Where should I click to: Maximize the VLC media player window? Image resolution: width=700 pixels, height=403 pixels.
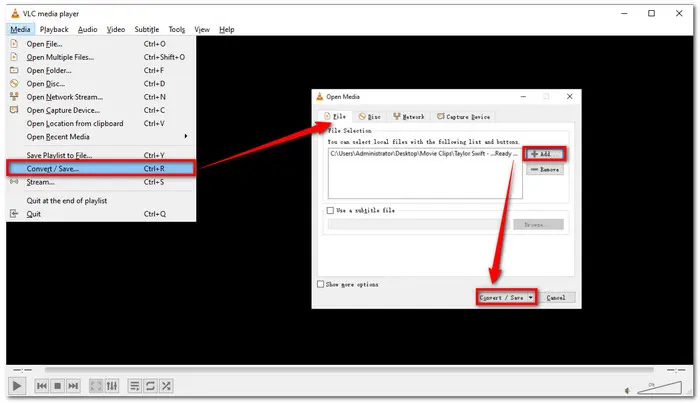651,13
